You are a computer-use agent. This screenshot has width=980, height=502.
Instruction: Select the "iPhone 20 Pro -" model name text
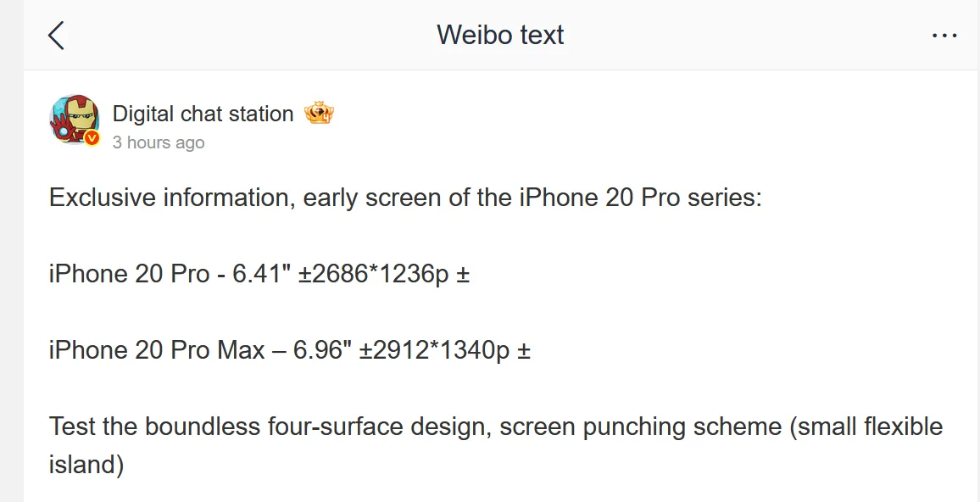(137, 275)
